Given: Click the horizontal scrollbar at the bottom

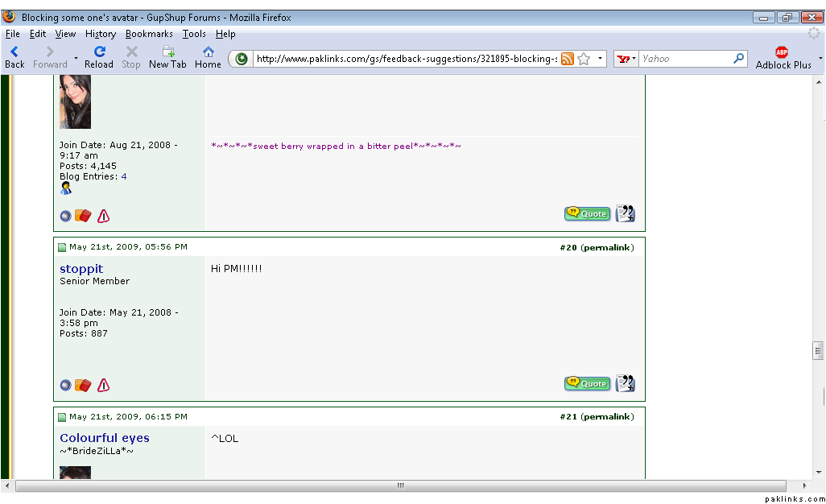Looking at the screenshot, I should (400, 486).
